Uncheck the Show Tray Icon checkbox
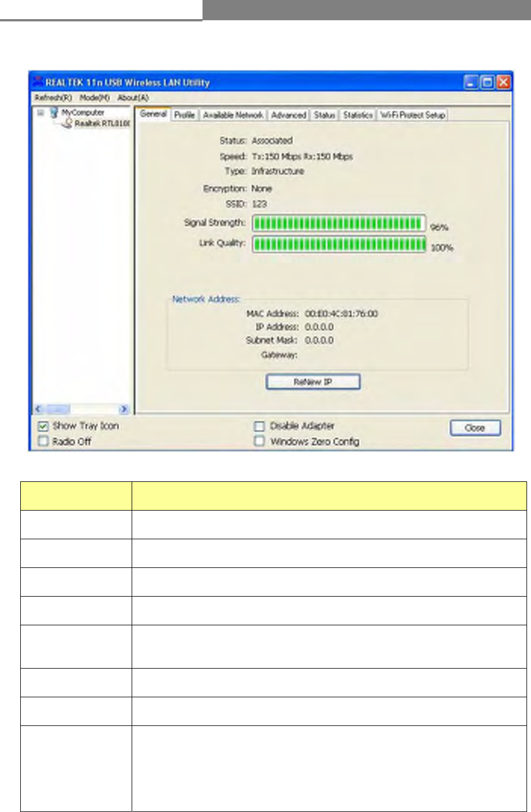The image size is (531, 812). (43, 426)
